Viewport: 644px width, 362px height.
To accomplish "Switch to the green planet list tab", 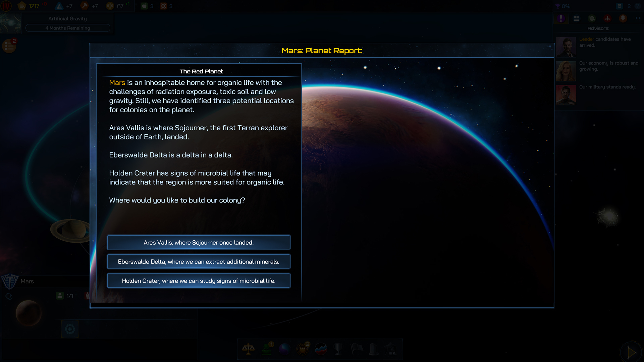I will tap(592, 18).
